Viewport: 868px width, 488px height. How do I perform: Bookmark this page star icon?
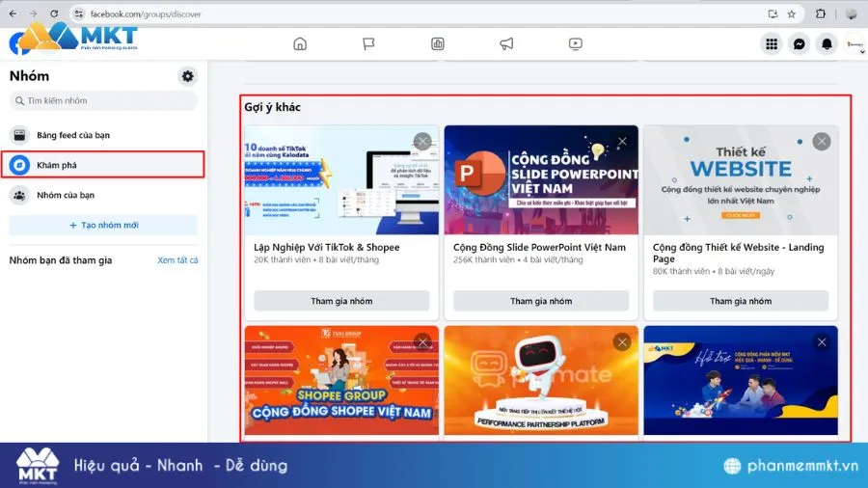(792, 14)
